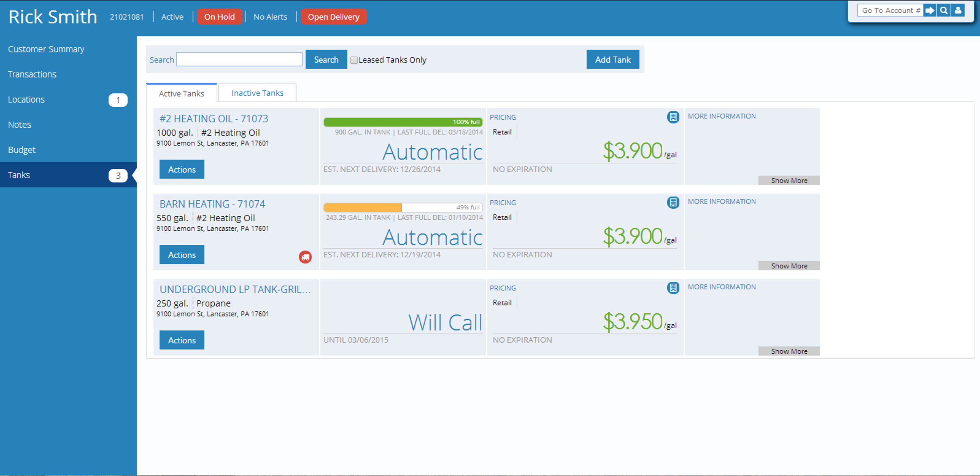Image resolution: width=980 pixels, height=476 pixels.
Task: Open pricing calculator icon for Barn Heating tank
Action: [x=673, y=203]
